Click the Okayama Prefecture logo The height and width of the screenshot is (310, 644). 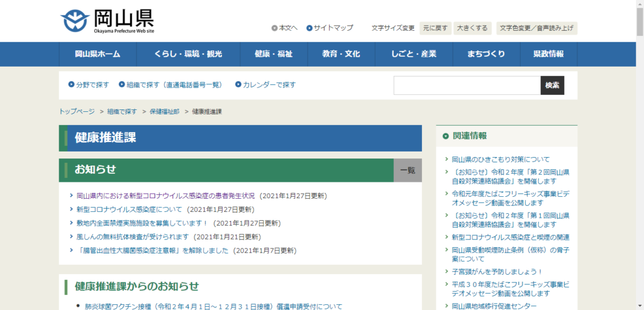pos(107,21)
